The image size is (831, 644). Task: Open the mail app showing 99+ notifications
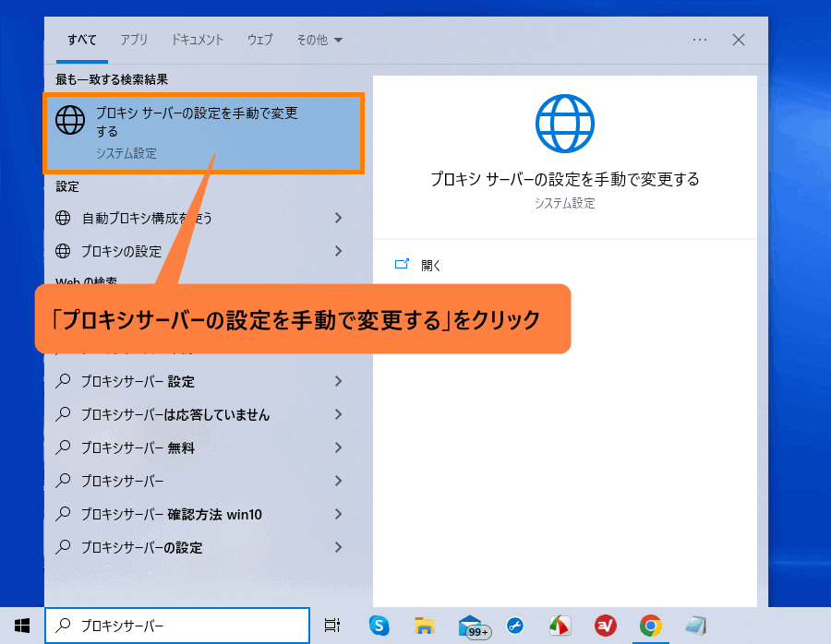pyautogui.click(x=469, y=626)
